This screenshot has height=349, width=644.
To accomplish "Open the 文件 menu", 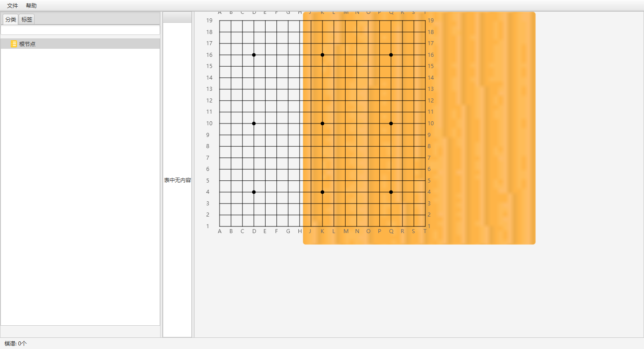I will pos(13,6).
